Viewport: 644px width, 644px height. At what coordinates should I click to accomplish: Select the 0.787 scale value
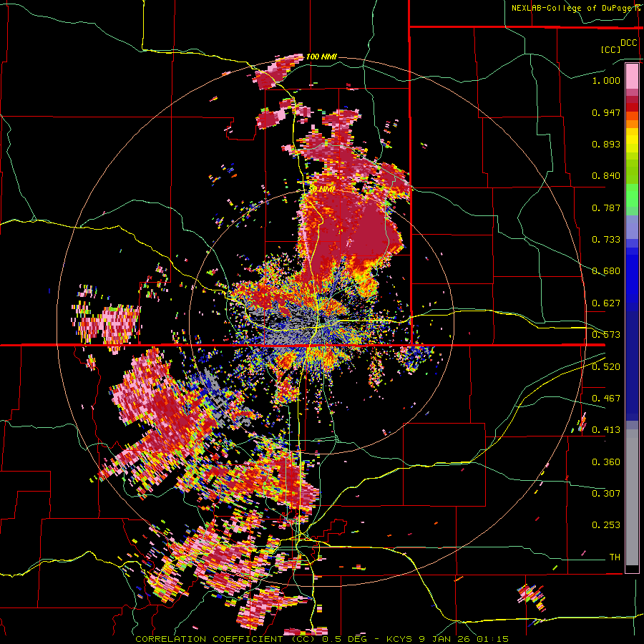point(606,208)
